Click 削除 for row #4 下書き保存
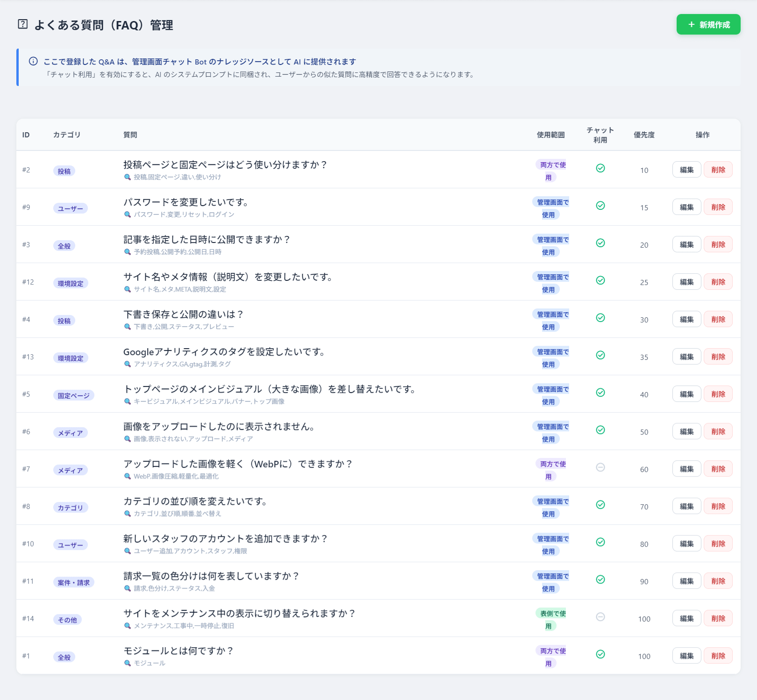Viewport: 757px width, 700px height. click(x=718, y=319)
